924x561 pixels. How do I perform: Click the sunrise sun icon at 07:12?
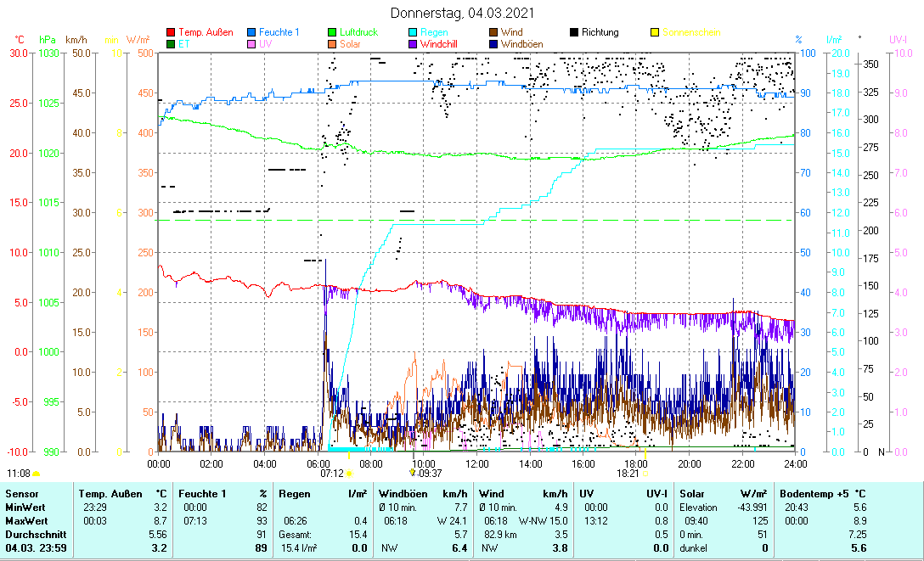(x=348, y=474)
